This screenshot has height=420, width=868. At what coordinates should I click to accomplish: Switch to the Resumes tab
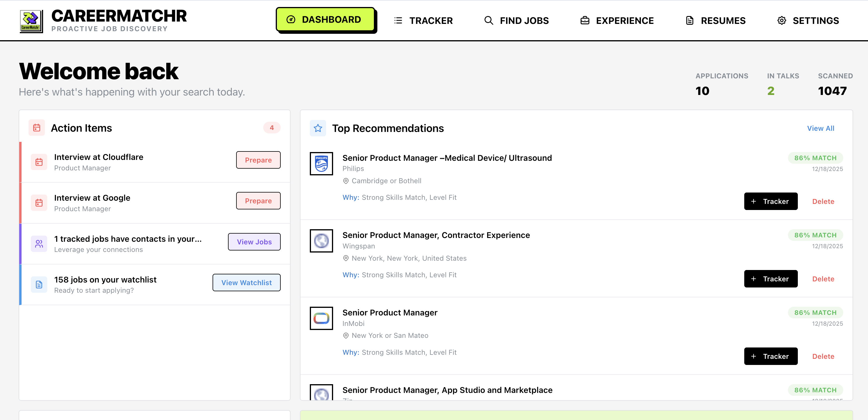716,21
